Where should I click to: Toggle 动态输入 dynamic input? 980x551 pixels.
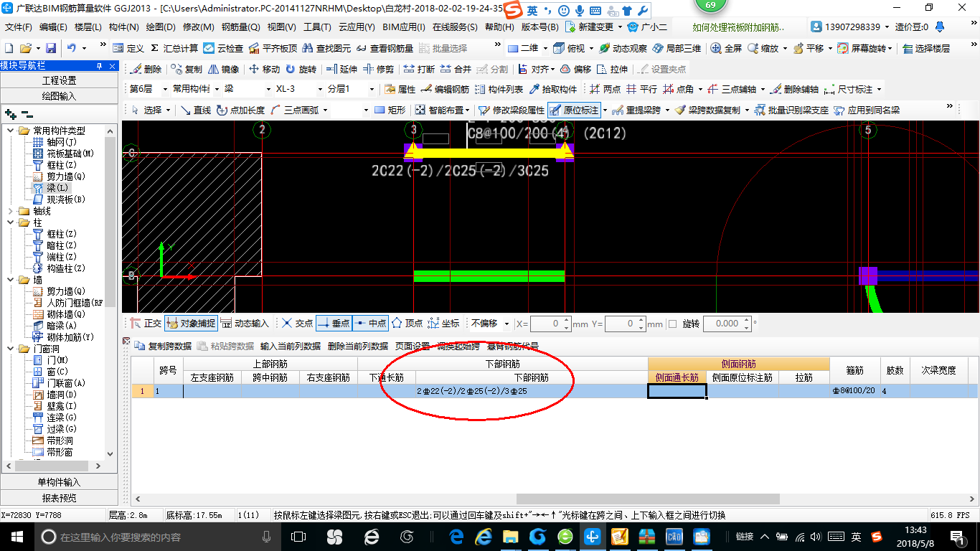[245, 324]
